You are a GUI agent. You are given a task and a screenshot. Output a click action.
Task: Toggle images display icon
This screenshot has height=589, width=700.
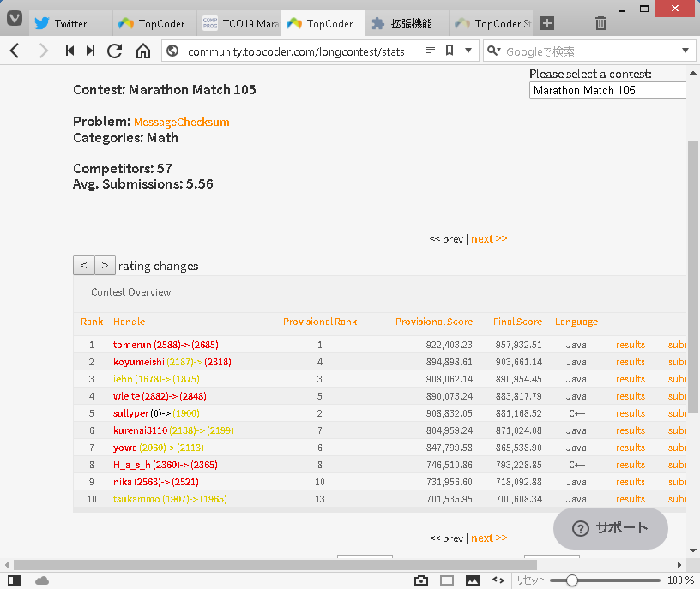(x=473, y=580)
